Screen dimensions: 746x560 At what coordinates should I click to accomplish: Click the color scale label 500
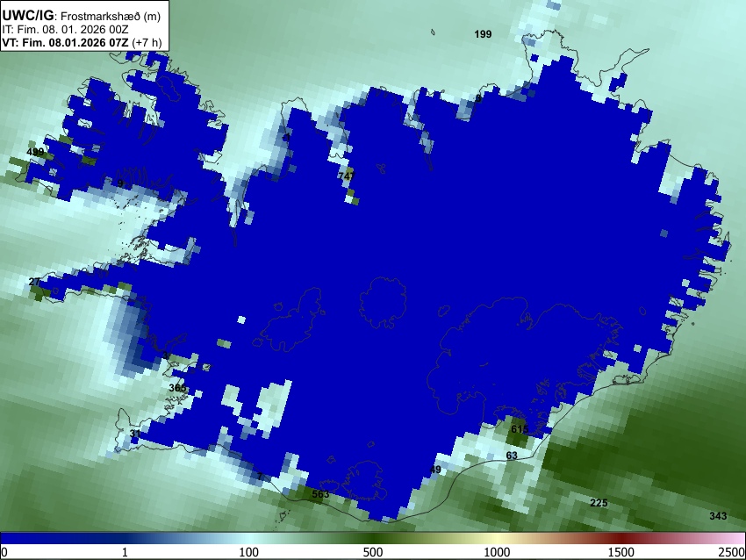click(372, 552)
